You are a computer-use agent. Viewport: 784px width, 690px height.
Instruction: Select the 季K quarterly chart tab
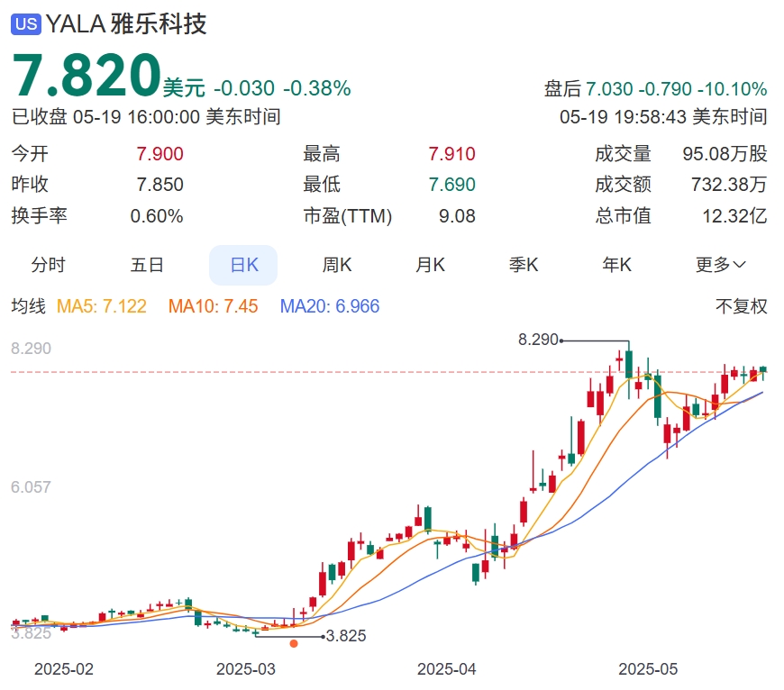(524, 264)
